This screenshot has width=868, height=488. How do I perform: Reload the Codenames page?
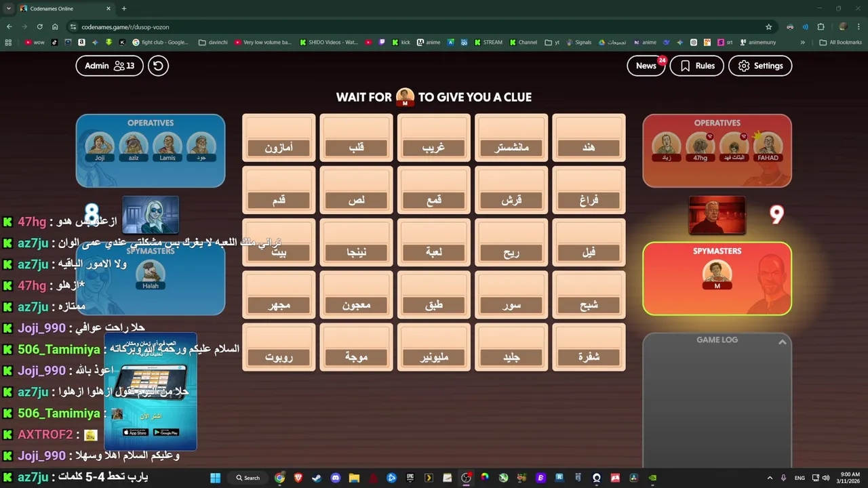(40, 26)
